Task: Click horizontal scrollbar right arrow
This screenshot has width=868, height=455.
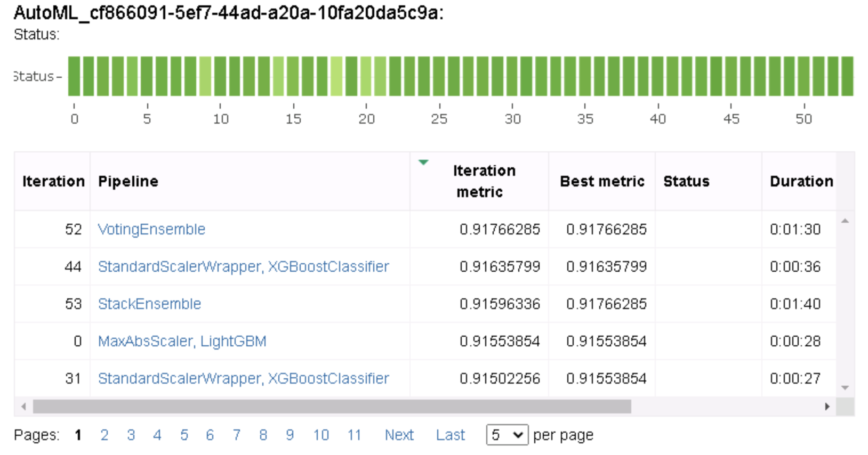Action: click(x=827, y=407)
